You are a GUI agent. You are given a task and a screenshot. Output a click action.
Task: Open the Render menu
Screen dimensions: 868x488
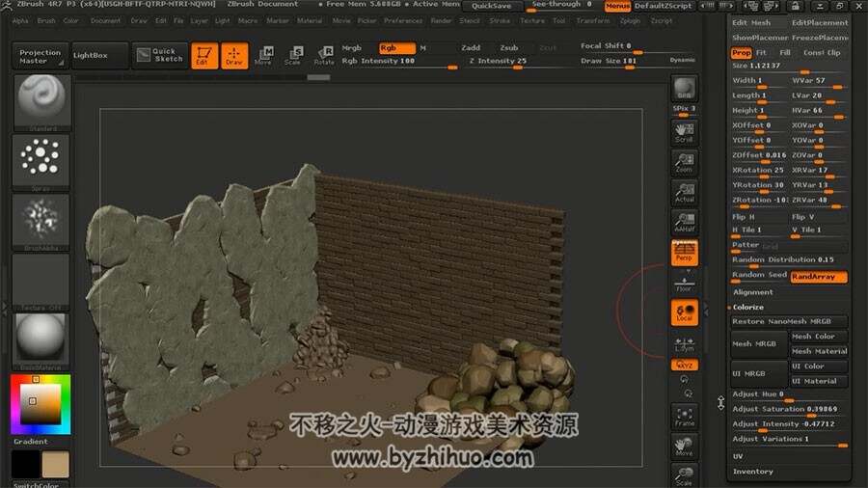pos(441,21)
